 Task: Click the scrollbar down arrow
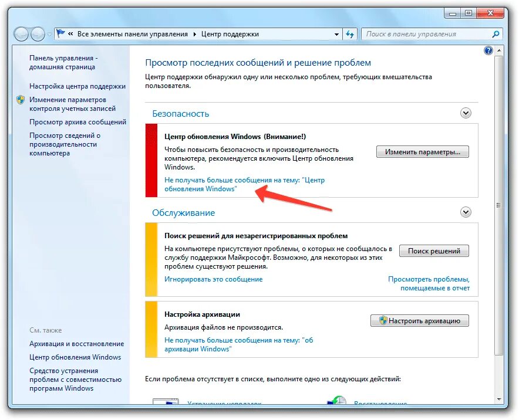[x=499, y=399]
